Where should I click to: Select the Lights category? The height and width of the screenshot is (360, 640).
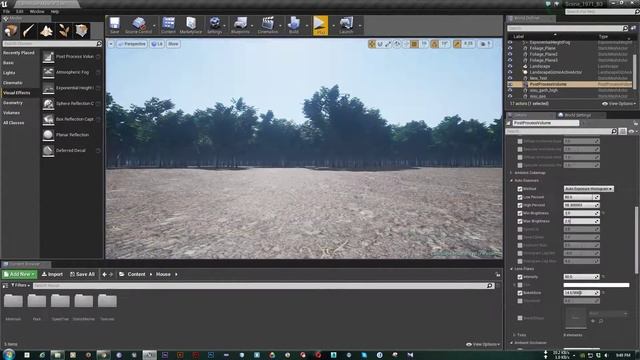[9, 73]
